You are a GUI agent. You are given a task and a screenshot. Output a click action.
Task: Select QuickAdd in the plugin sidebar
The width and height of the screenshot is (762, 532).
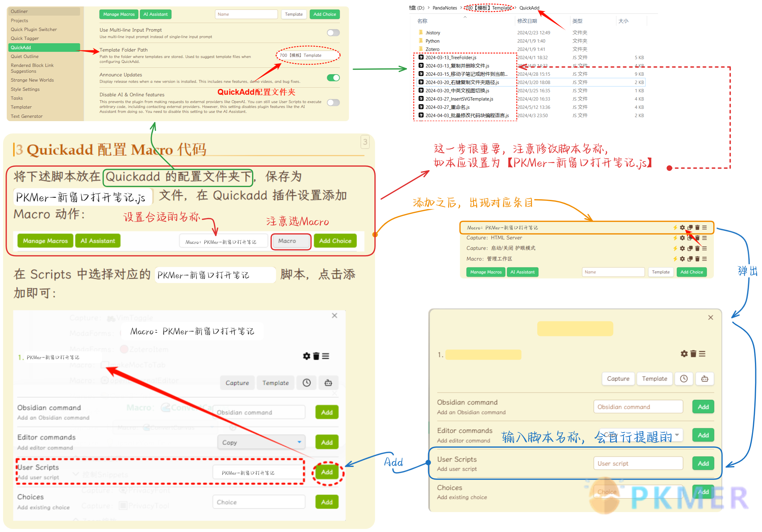[44, 48]
